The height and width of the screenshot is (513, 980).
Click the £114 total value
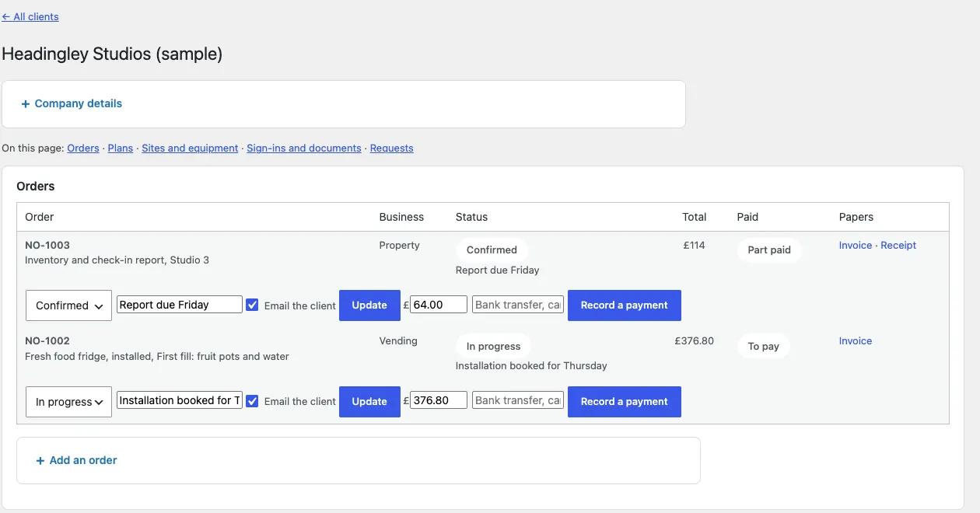click(x=695, y=245)
